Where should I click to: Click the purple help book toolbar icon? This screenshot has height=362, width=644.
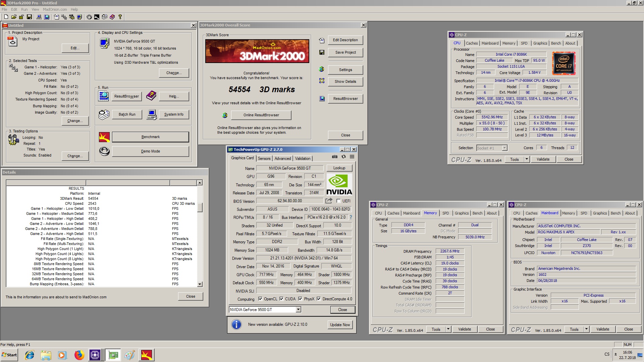pyautogui.click(x=112, y=17)
